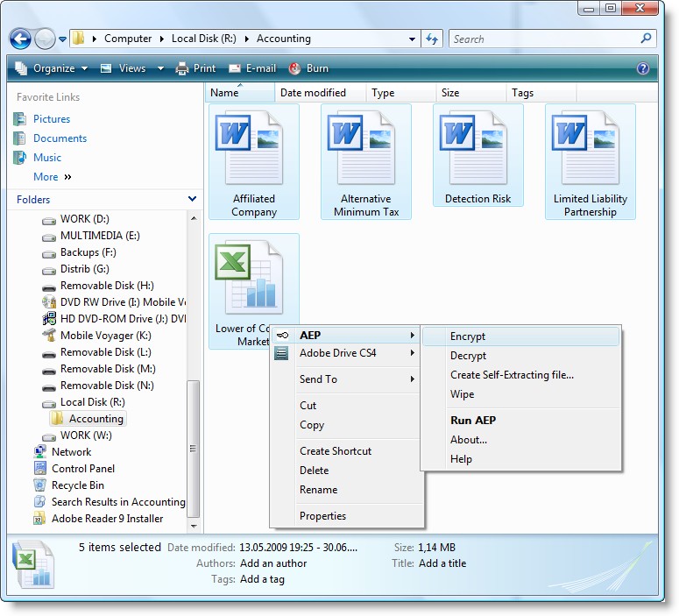The width and height of the screenshot is (679, 616).
Task: Open the Organize dropdown menu
Action: coord(52,68)
